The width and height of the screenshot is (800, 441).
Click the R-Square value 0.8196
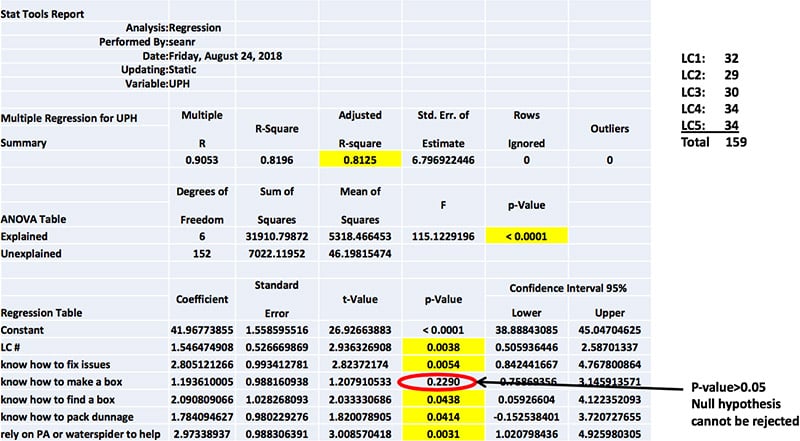277,160
